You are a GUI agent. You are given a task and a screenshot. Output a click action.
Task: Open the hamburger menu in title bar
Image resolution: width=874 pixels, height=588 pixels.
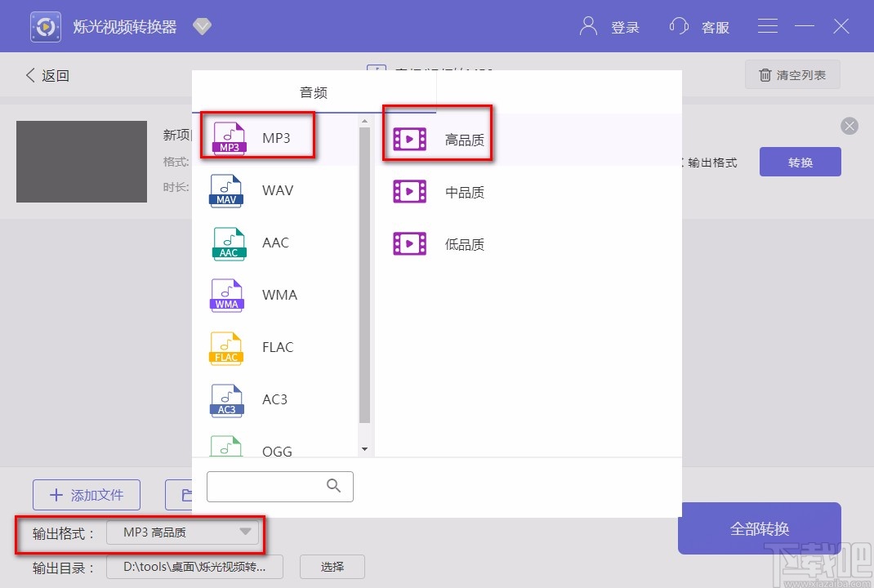tap(768, 25)
